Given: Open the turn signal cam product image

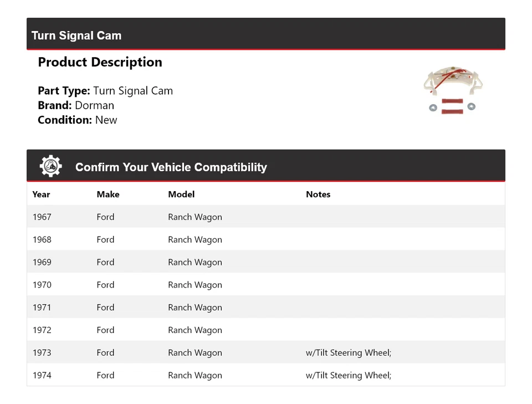Looking at the screenshot, I should [453, 90].
